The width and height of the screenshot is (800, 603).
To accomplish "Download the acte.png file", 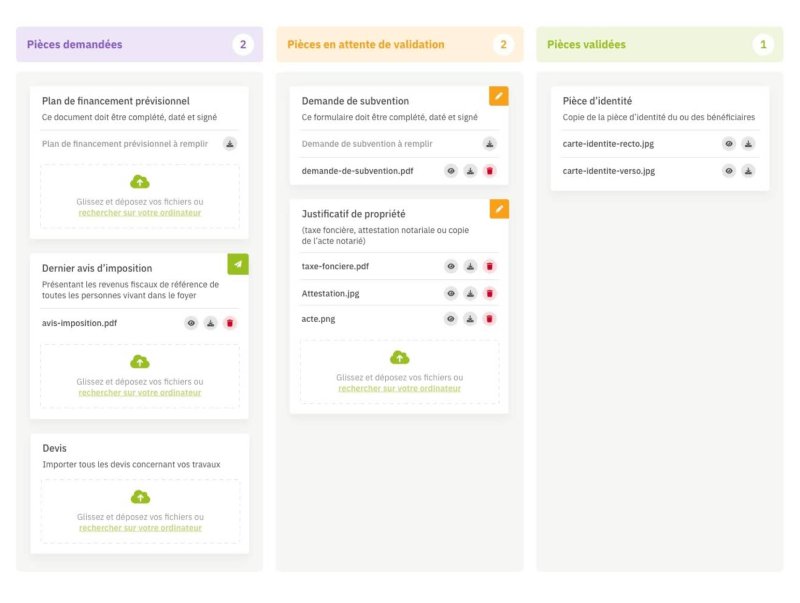I will tap(470, 319).
